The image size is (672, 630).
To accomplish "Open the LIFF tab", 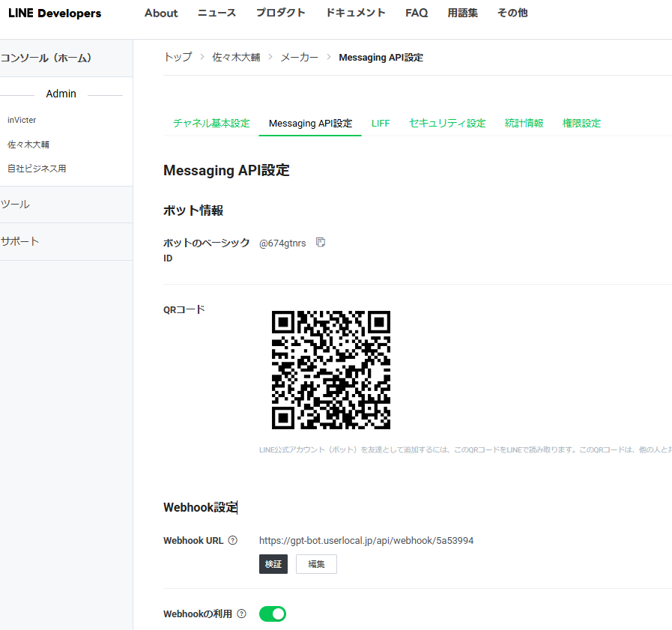I will coord(381,124).
